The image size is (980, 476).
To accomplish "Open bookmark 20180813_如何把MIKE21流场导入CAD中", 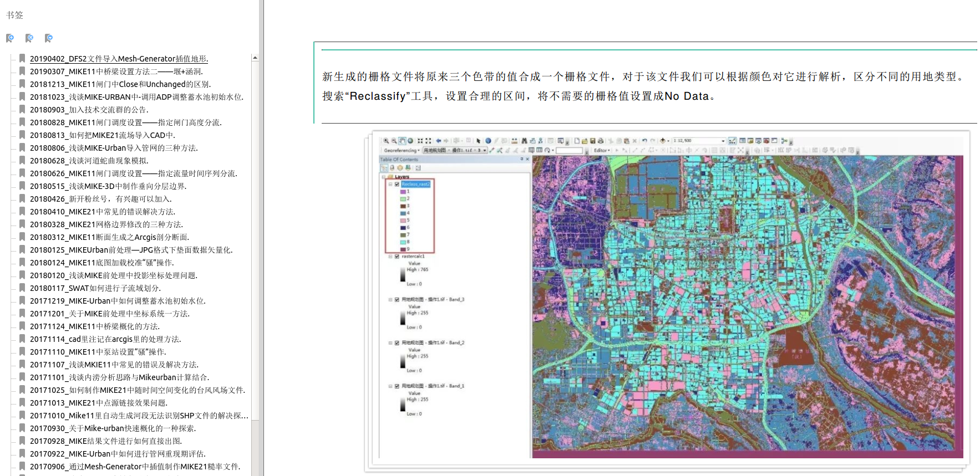I will [x=102, y=135].
